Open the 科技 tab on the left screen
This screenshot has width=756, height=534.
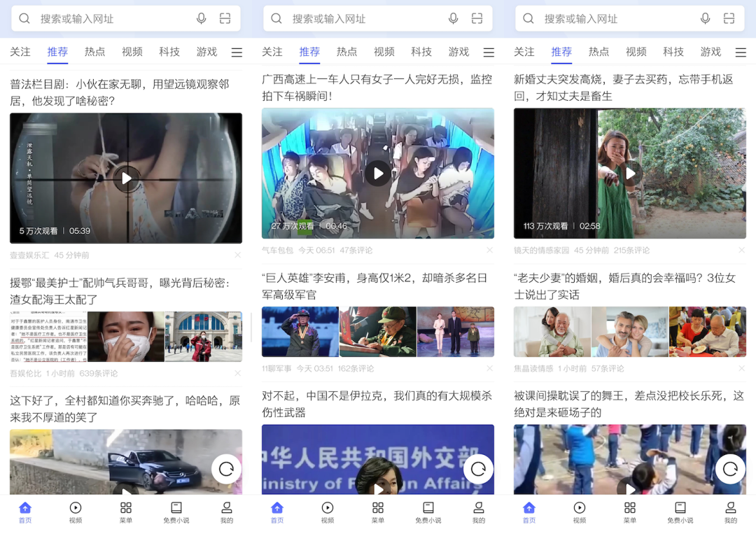click(169, 52)
